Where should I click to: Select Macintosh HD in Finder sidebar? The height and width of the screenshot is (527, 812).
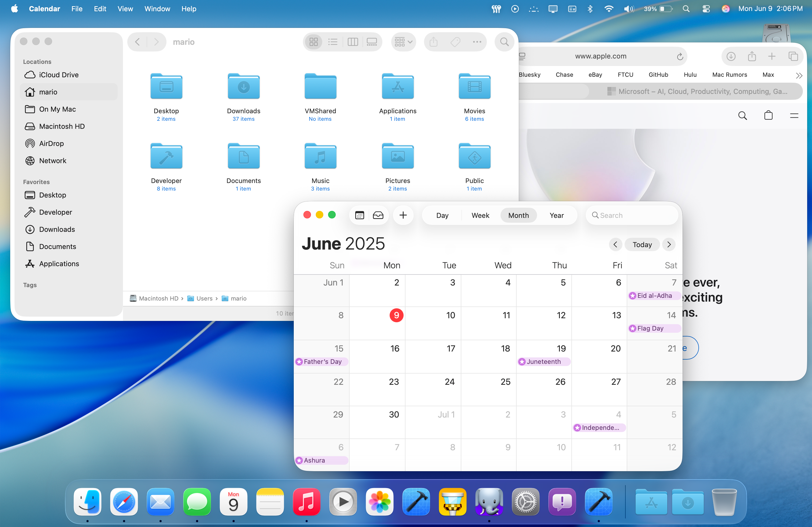pyautogui.click(x=68, y=126)
